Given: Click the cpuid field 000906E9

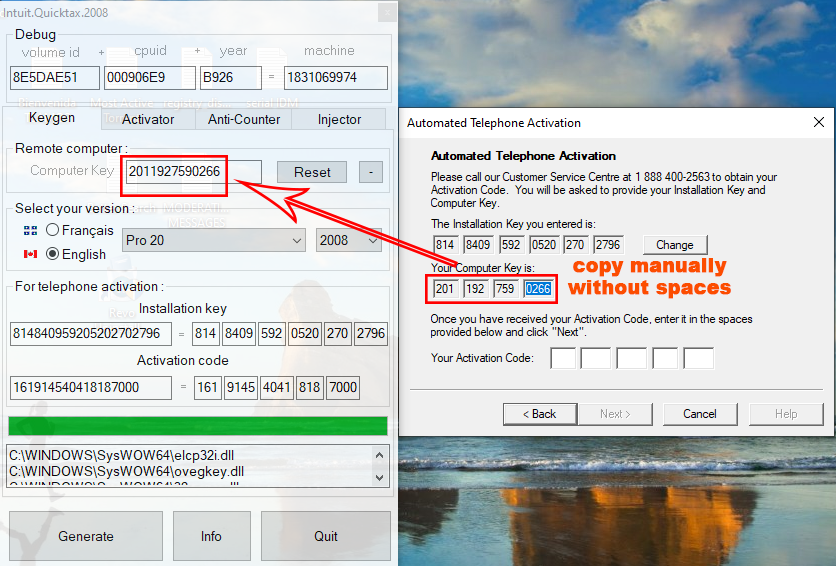Looking at the screenshot, I should (x=150, y=78).
